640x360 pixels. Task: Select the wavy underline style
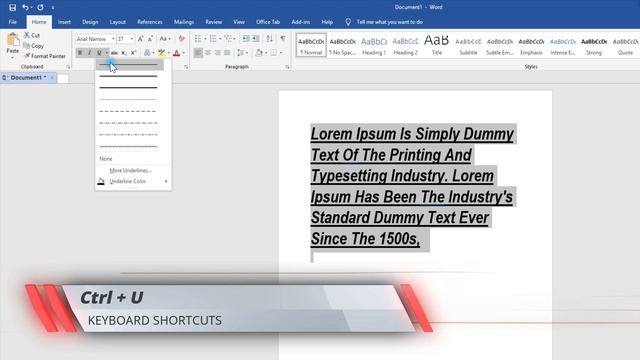pyautogui.click(x=129, y=146)
